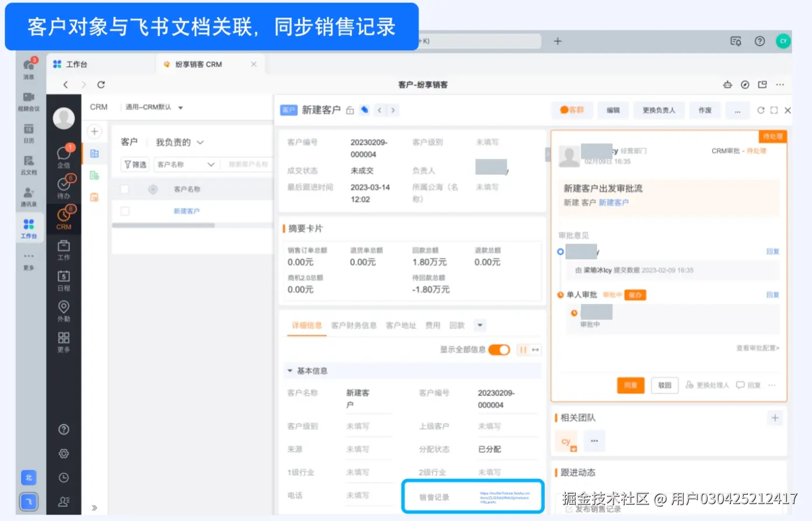Screen dimensions: 812x521
Task: Switch to the 客户财务信息 tab
Action: click(354, 325)
